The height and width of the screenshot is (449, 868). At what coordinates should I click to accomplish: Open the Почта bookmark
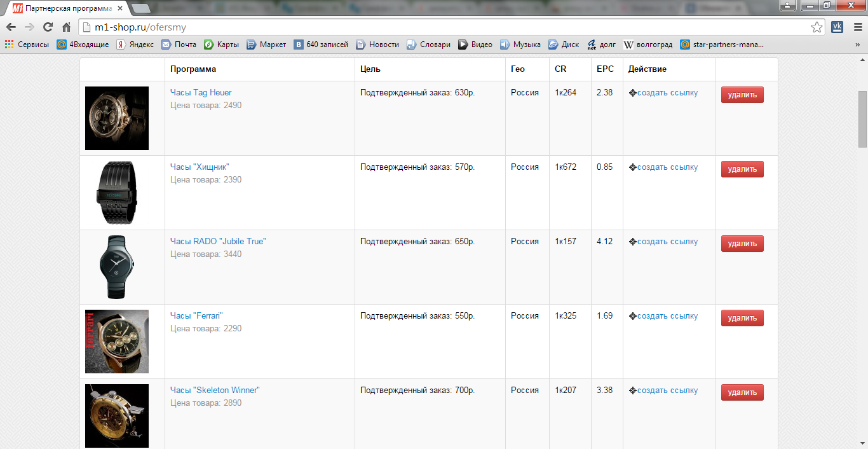179,45
